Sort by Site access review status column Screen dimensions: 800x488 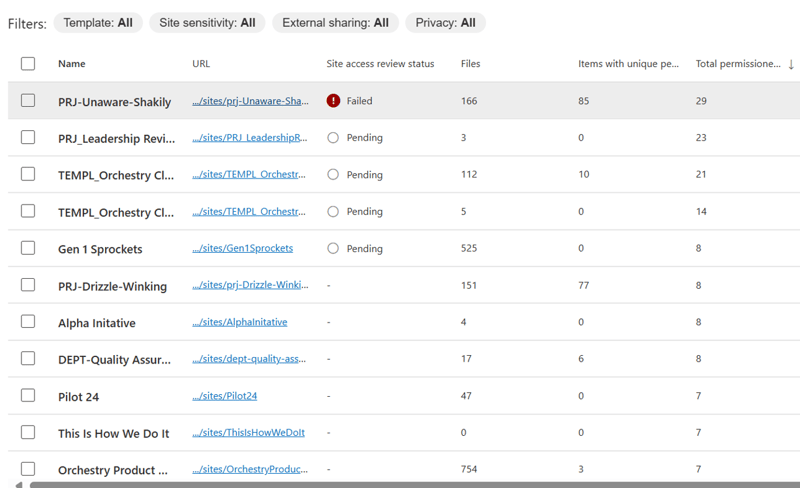pos(380,64)
